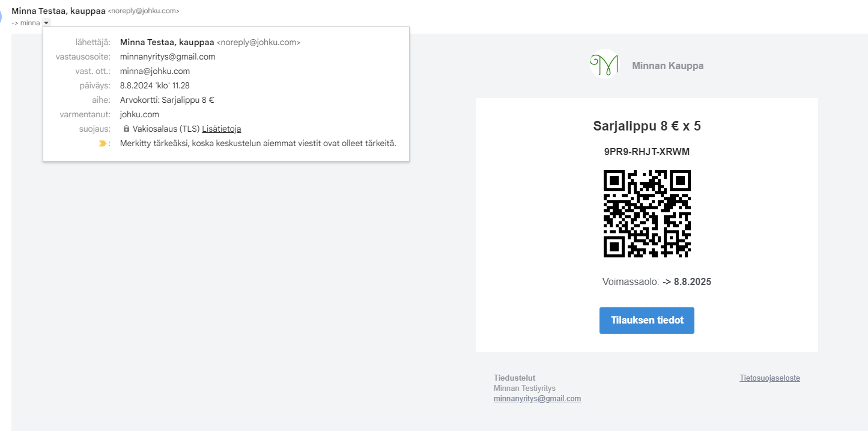
Task: Click the verified-by value johku.com
Action: tap(139, 114)
